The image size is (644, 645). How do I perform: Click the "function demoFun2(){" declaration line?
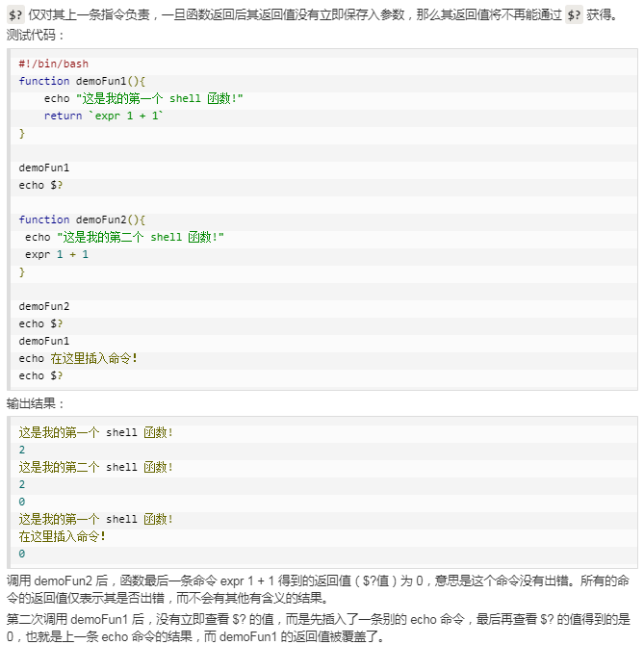[82, 219]
